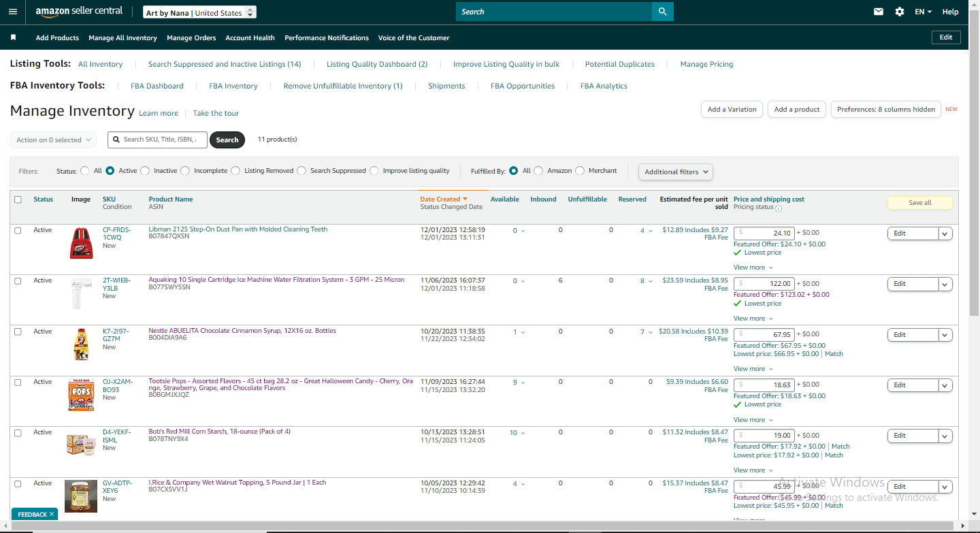Toggle the select-all header checkbox
This screenshot has width=980, height=533.
click(x=18, y=199)
